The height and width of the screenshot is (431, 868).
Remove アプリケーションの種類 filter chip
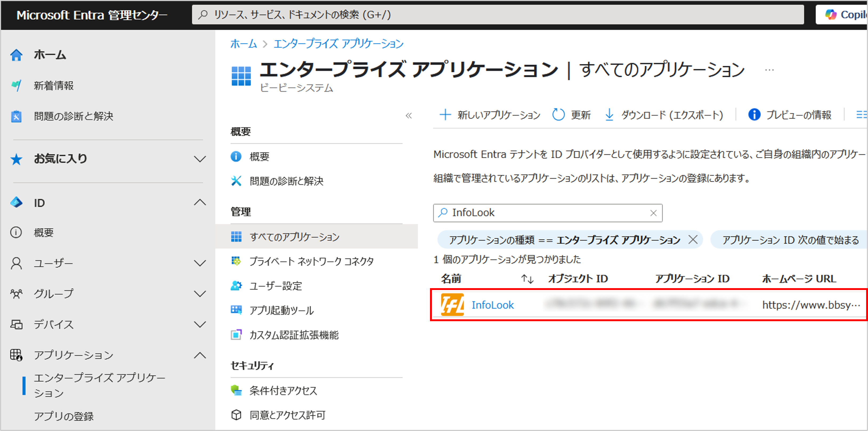pyautogui.click(x=693, y=240)
